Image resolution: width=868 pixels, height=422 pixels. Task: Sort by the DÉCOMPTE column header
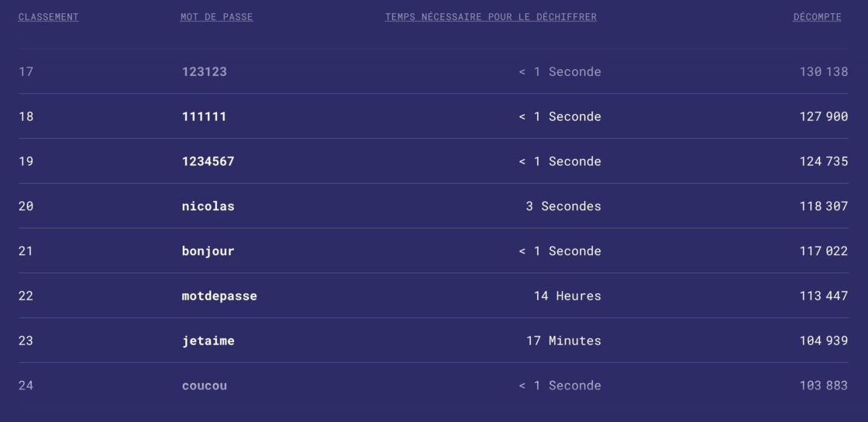coord(817,17)
